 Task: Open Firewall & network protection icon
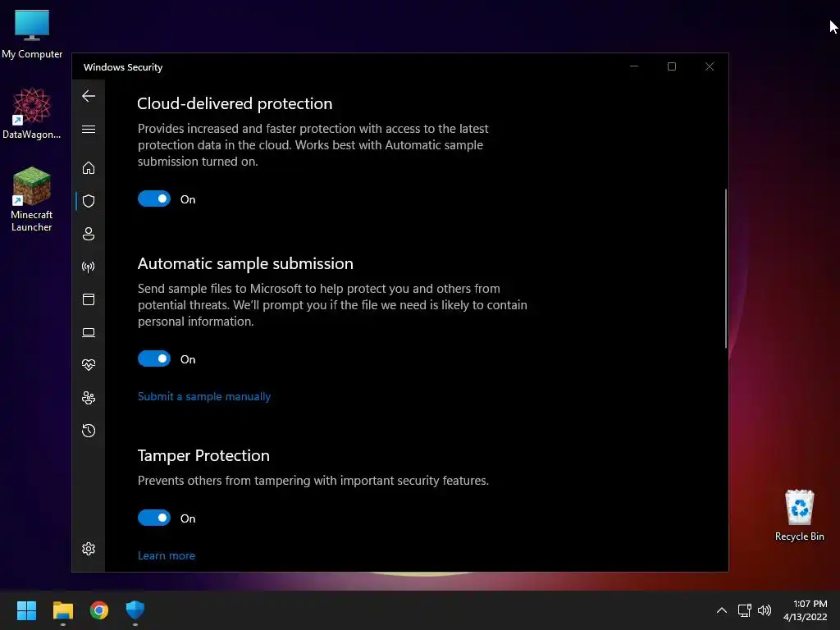click(89, 267)
